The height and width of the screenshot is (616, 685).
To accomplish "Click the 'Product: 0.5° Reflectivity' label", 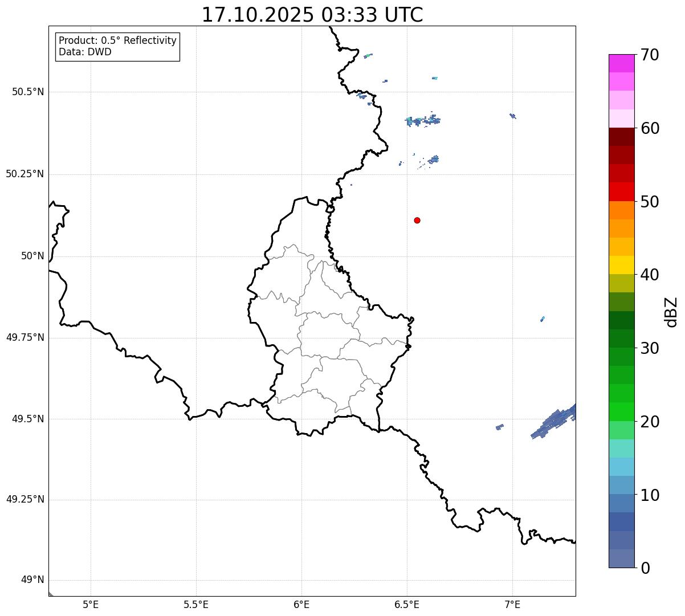I will [x=118, y=40].
